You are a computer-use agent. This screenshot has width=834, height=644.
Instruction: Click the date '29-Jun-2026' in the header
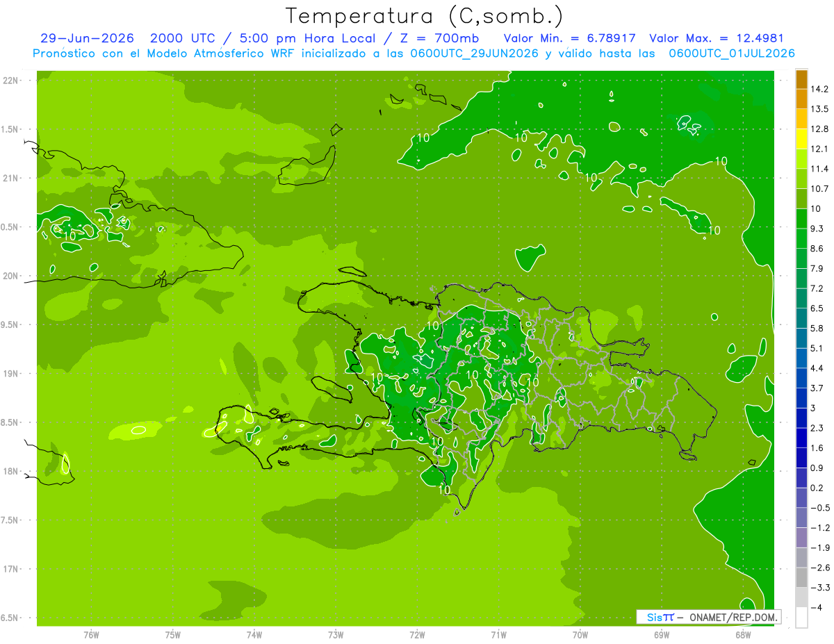87,38
